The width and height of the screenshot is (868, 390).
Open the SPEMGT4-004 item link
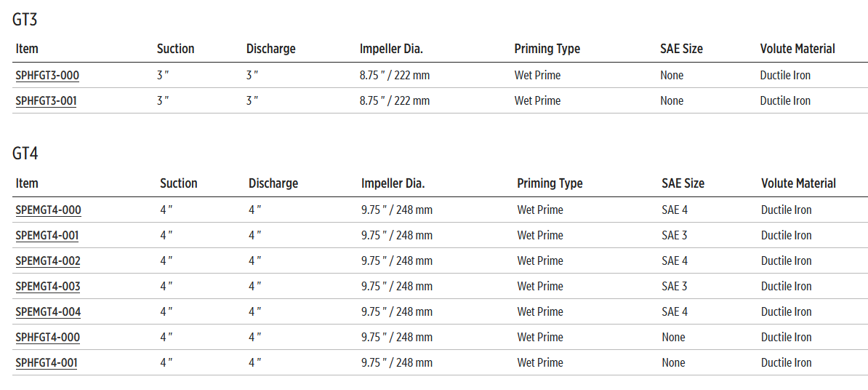point(48,312)
